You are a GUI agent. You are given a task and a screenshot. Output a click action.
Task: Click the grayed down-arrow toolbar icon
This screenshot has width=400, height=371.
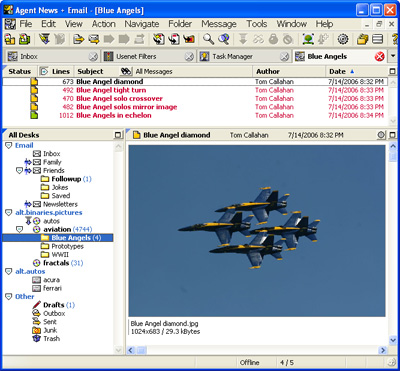click(x=243, y=39)
